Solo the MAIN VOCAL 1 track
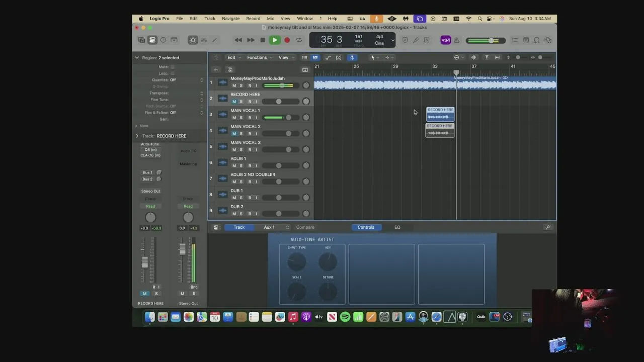The width and height of the screenshot is (644, 362). (241, 118)
